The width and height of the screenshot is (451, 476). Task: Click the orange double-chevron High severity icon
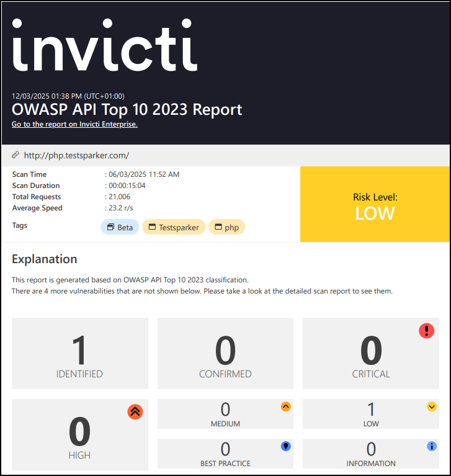click(135, 412)
